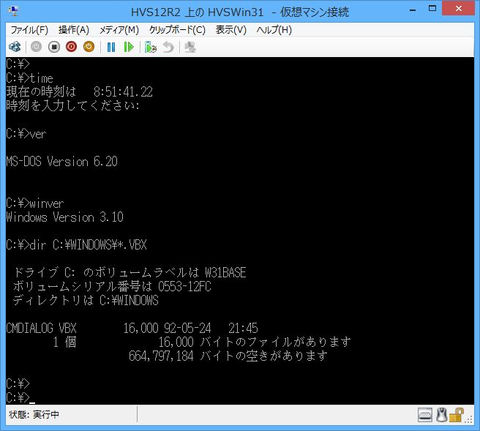Open the 表示(V) menu
Image resolution: width=480 pixels, height=431 pixels.
pyautogui.click(x=231, y=30)
